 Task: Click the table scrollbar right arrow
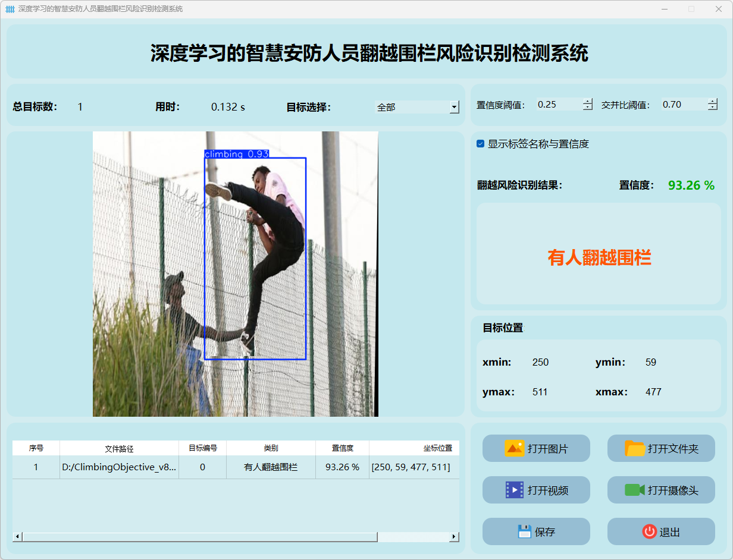coord(454,537)
